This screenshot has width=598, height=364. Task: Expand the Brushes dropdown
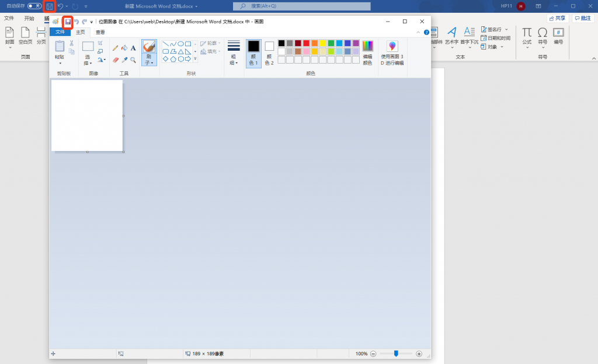pyautogui.click(x=149, y=62)
